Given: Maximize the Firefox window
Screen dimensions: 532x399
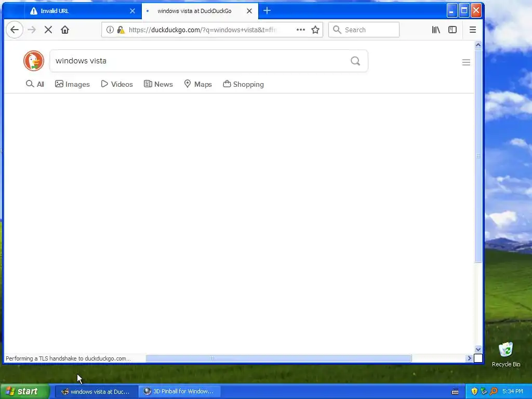Looking at the screenshot, I should 464,11.
